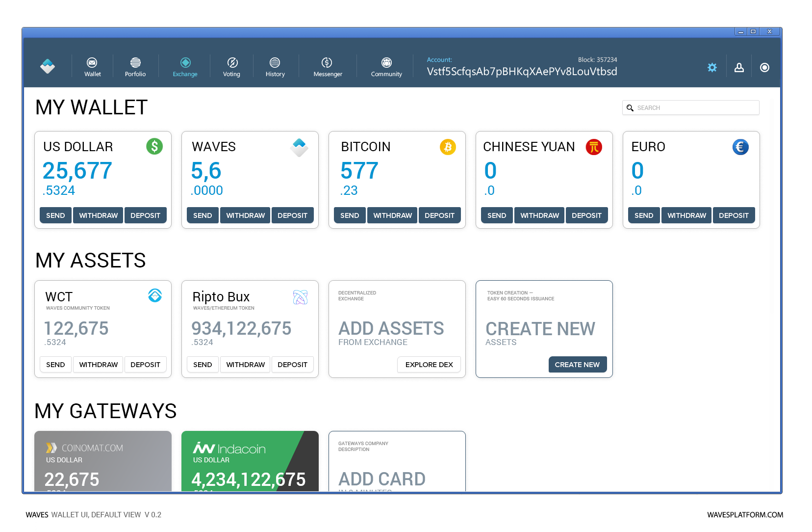
Task: Deposit into Euro wallet
Action: click(734, 215)
